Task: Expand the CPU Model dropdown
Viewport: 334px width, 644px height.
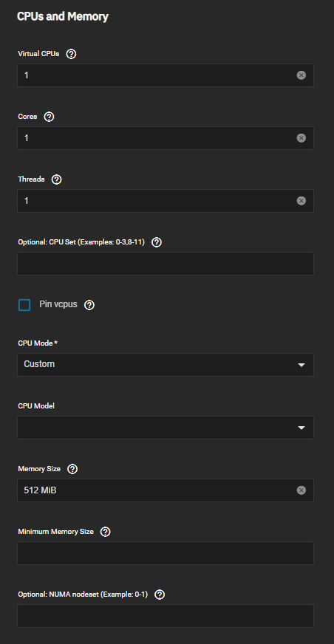Action: click(166, 428)
